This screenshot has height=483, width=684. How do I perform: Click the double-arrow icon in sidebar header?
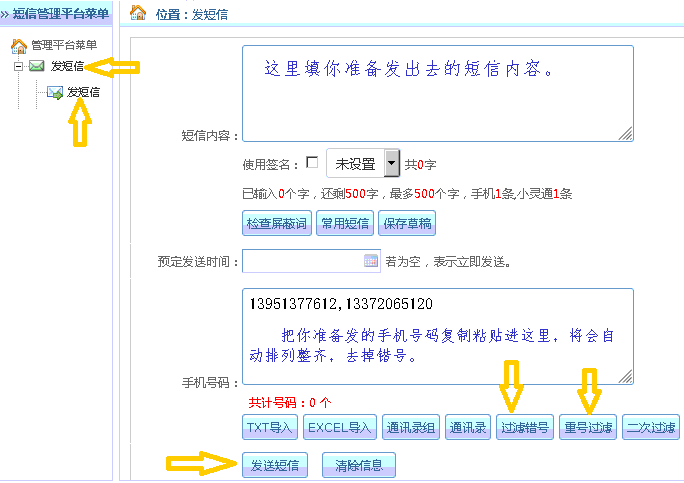(5, 13)
